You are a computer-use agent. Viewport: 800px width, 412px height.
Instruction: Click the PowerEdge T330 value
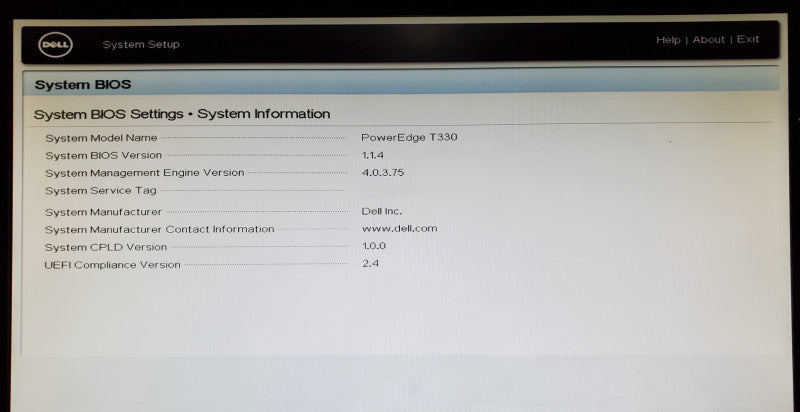[x=409, y=137]
